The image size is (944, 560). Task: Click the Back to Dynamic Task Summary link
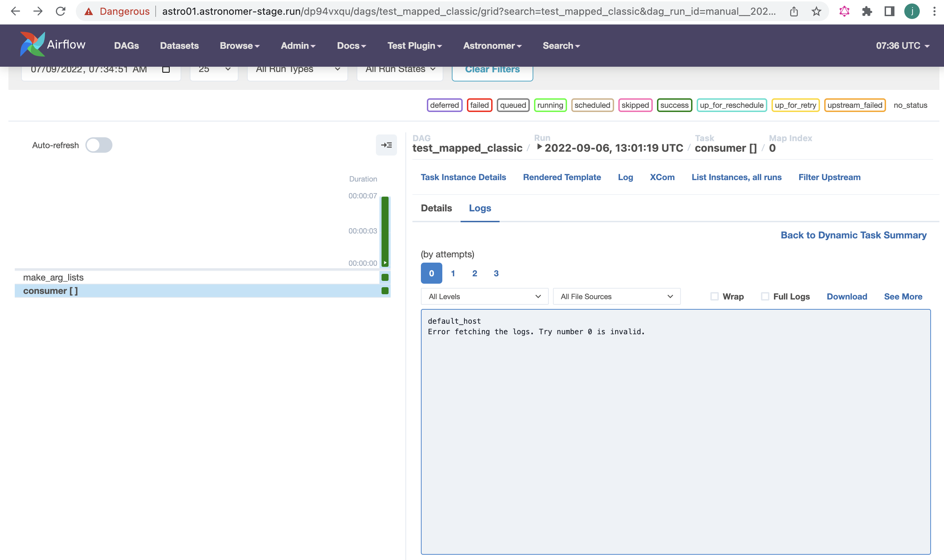point(853,235)
